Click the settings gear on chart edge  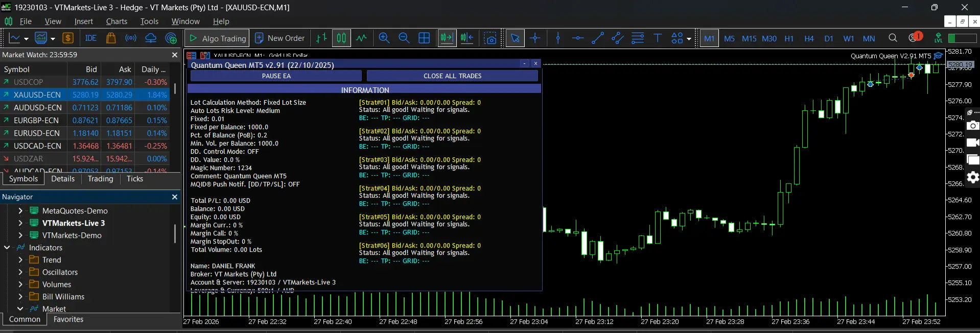[x=973, y=177]
